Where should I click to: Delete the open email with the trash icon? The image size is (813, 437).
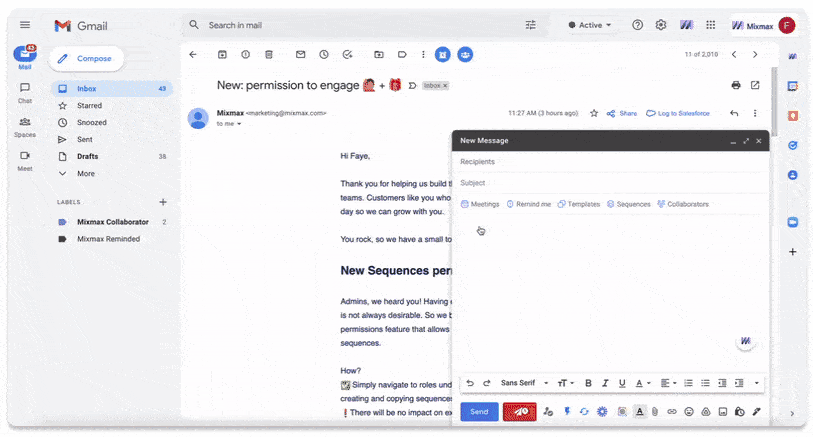coord(269,54)
